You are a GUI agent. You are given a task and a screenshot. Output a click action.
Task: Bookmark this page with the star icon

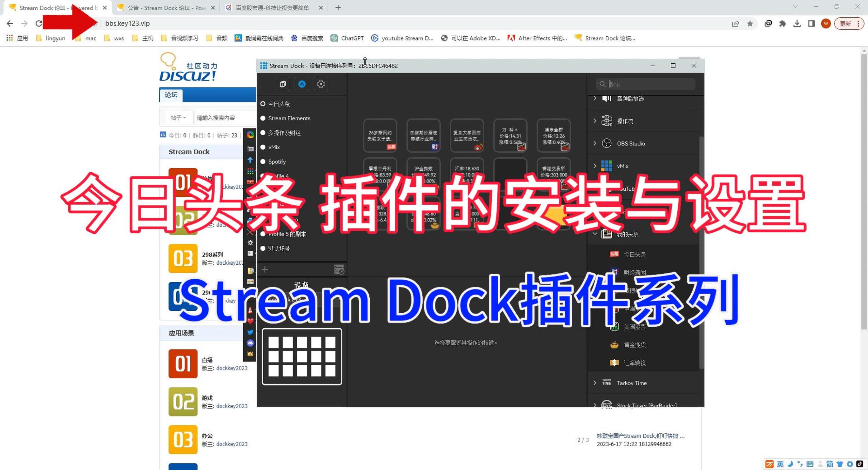pyautogui.click(x=750, y=23)
